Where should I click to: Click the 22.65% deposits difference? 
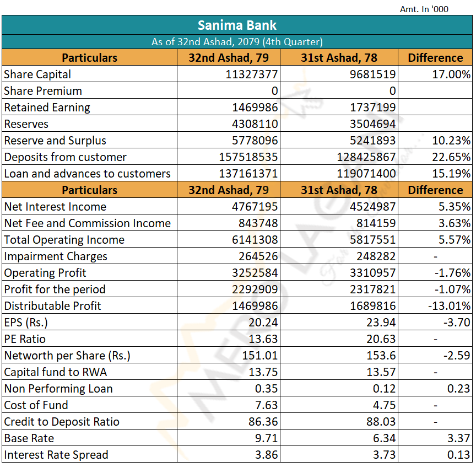451,157
